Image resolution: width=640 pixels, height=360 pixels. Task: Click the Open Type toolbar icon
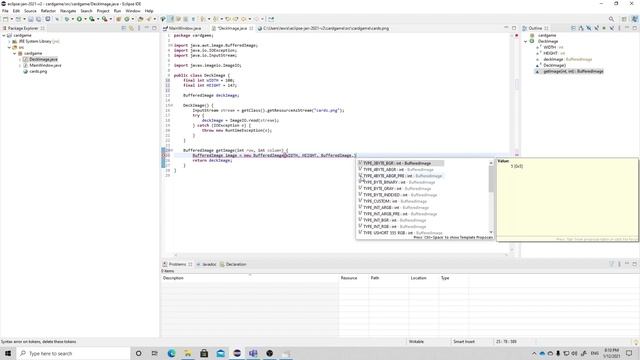140,19
